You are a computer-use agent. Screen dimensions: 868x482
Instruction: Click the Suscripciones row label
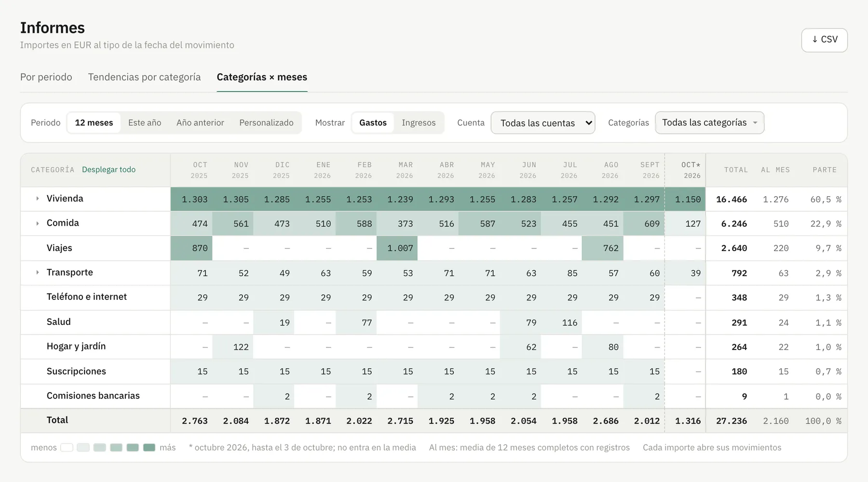pyautogui.click(x=76, y=371)
